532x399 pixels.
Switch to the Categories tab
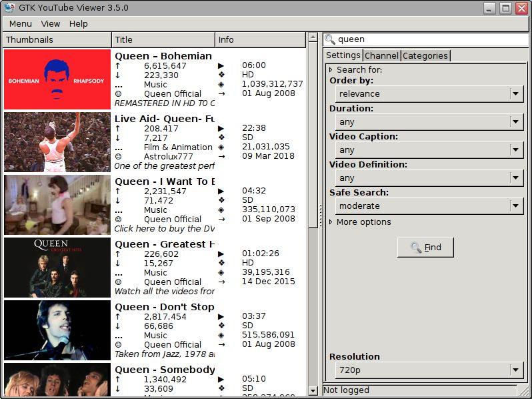(425, 55)
